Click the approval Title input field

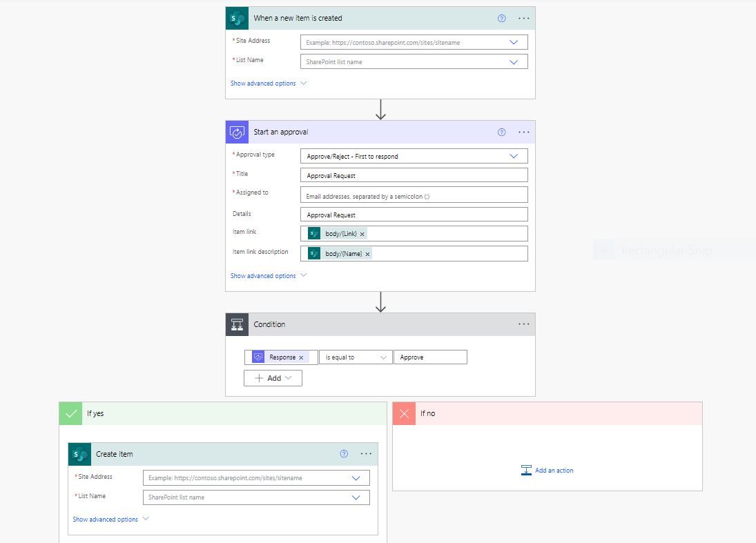[414, 175]
